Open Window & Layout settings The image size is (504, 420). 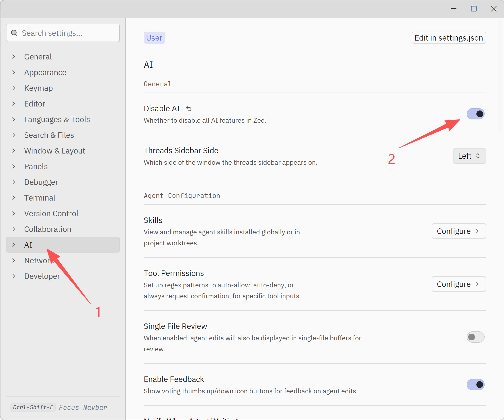pos(63,151)
